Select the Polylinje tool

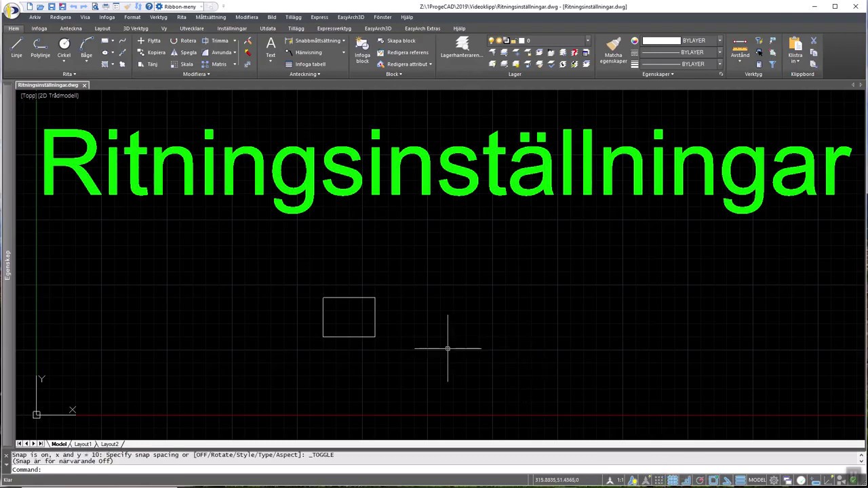coord(40,47)
